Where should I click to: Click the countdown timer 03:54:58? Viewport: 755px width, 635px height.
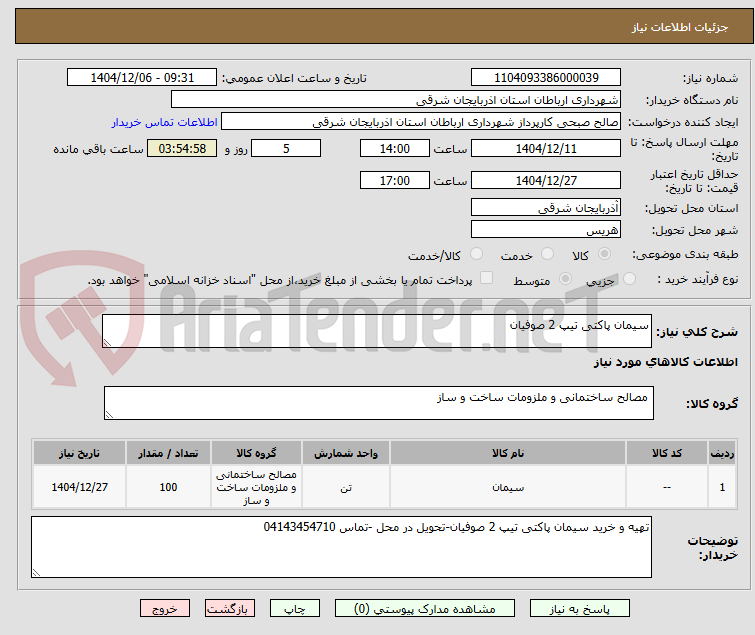point(182,148)
